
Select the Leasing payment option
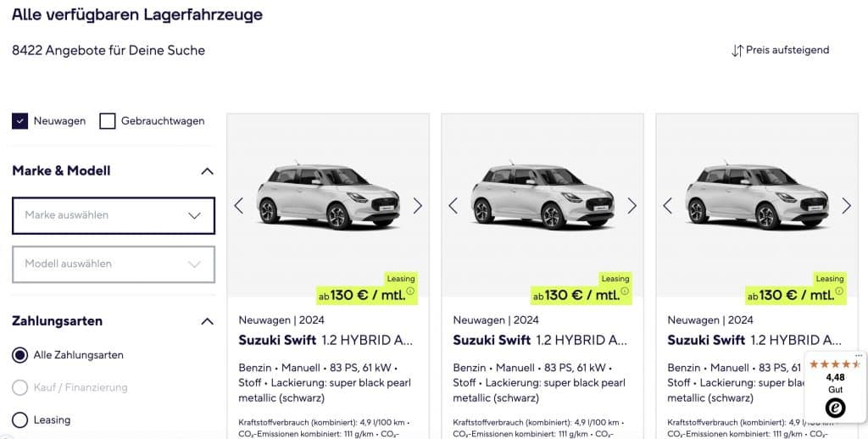click(20, 420)
